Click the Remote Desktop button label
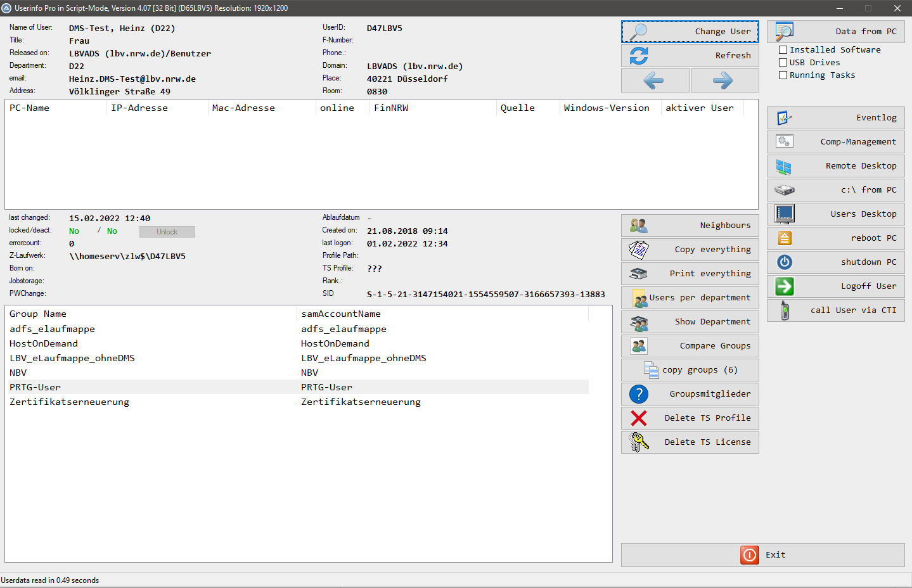This screenshot has width=912, height=588. pos(861,166)
